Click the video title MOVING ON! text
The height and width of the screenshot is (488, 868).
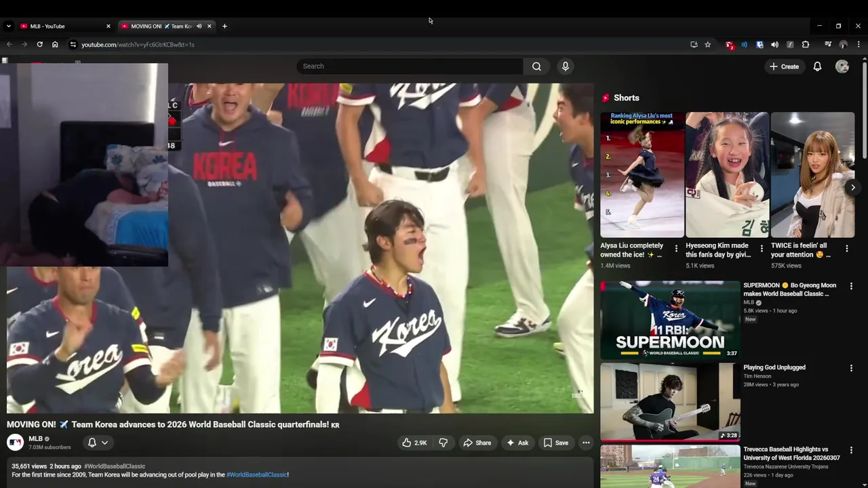pos(173,425)
